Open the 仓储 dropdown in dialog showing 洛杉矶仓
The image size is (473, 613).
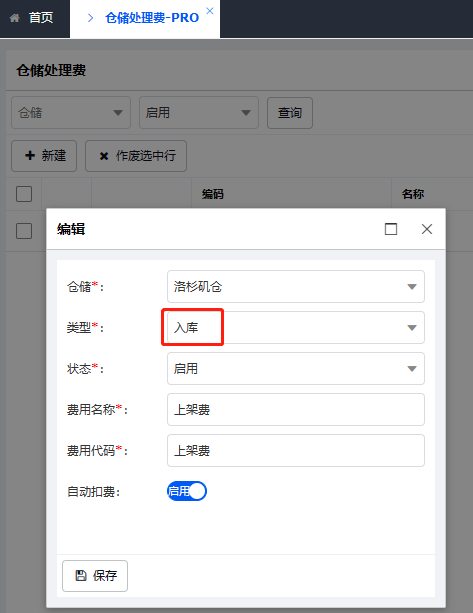[296, 287]
